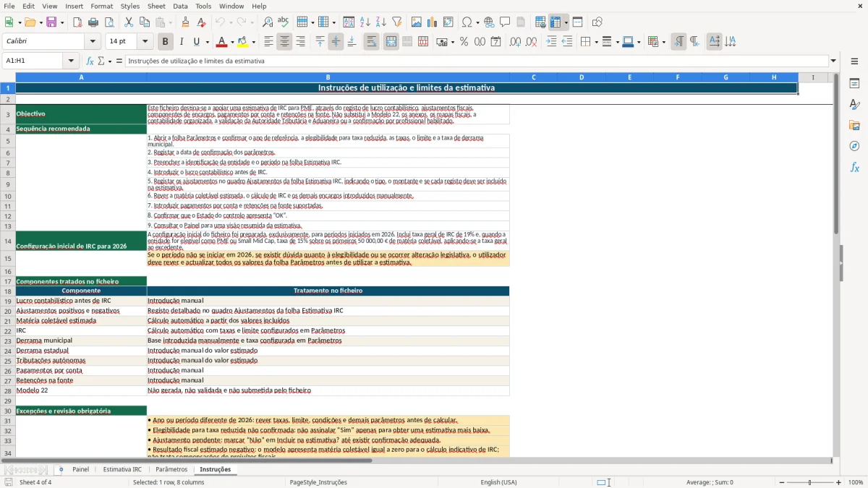Switch to the Painel sheet tab

pyautogui.click(x=80, y=469)
